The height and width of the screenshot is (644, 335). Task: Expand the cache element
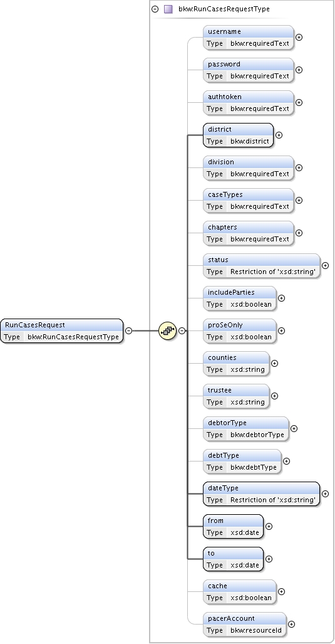point(282,591)
